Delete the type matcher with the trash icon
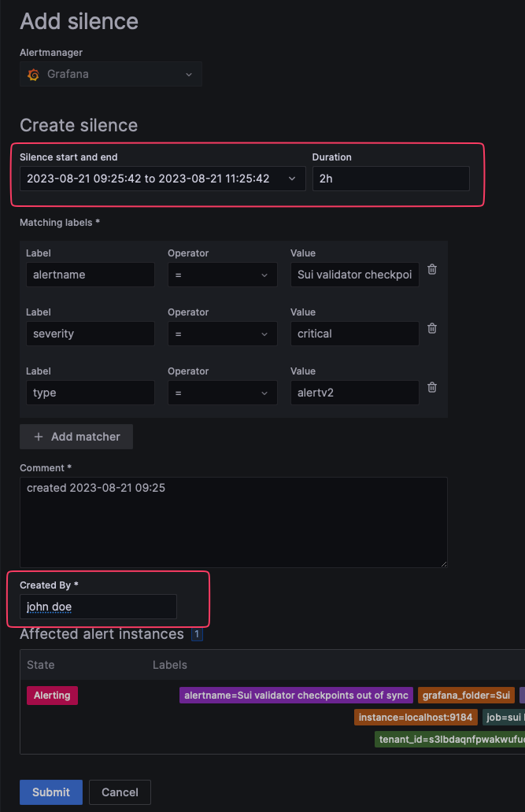The width and height of the screenshot is (525, 812). tap(431, 387)
